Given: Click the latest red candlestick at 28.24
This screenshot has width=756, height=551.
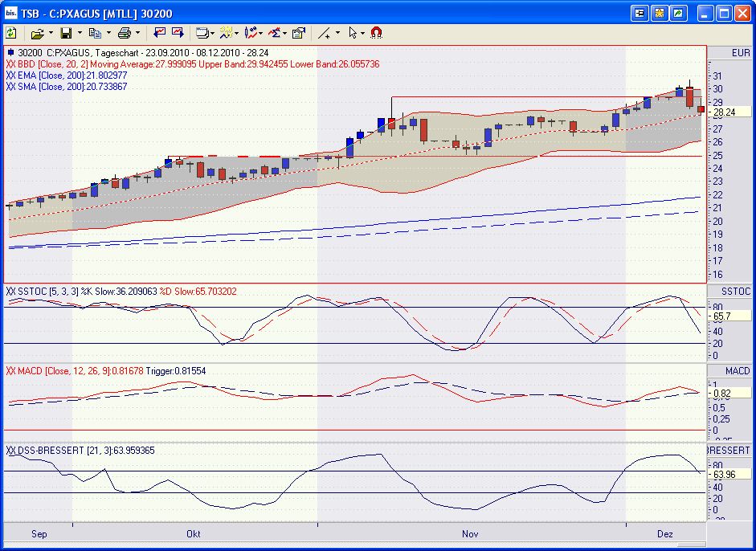Looking at the screenshot, I should [x=701, y=109].
